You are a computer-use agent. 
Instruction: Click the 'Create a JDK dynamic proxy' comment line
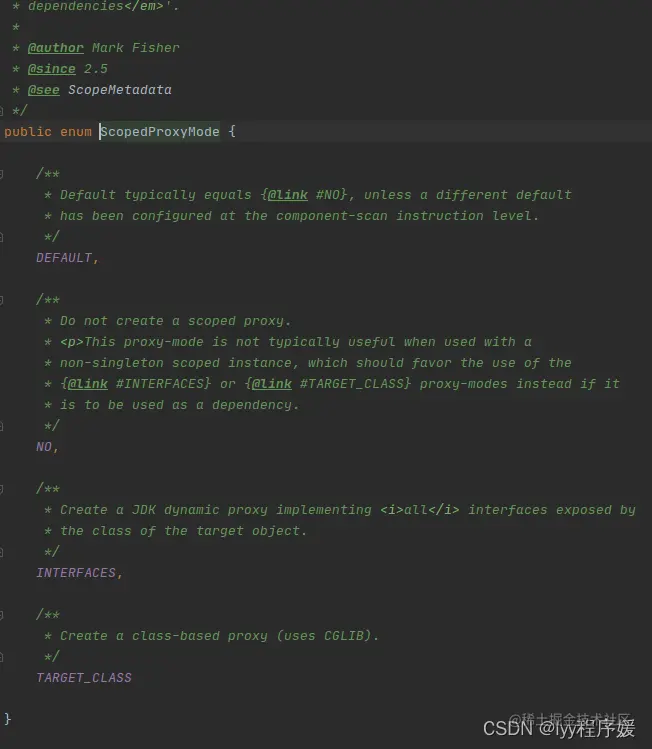[348, 510]
